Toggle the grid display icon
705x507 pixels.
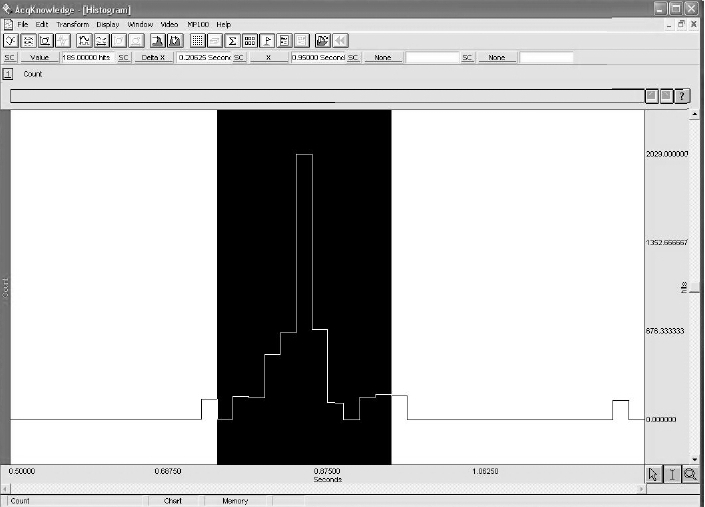click(197, 41)
